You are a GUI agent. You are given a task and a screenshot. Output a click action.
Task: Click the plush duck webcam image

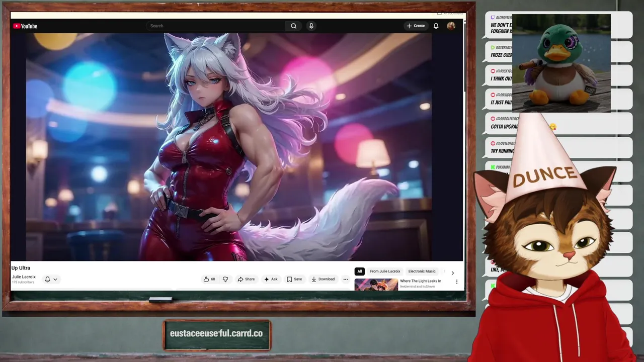tap(561, 63)
